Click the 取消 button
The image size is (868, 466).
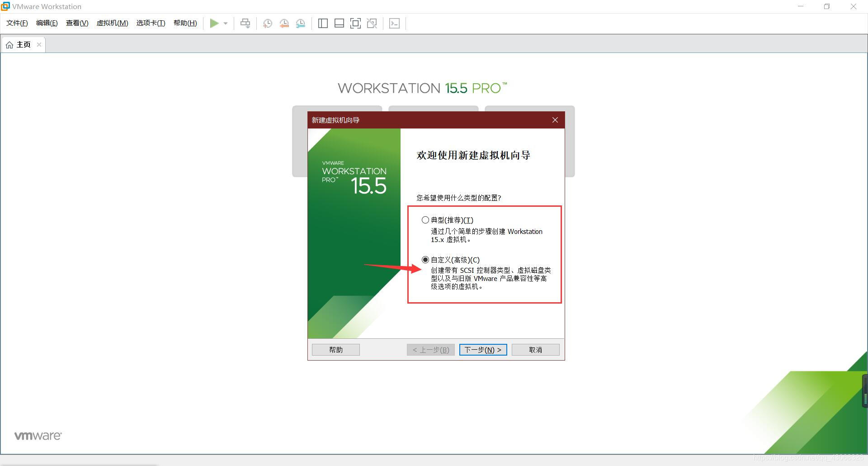pyautogui.click(x=536, y=350)
